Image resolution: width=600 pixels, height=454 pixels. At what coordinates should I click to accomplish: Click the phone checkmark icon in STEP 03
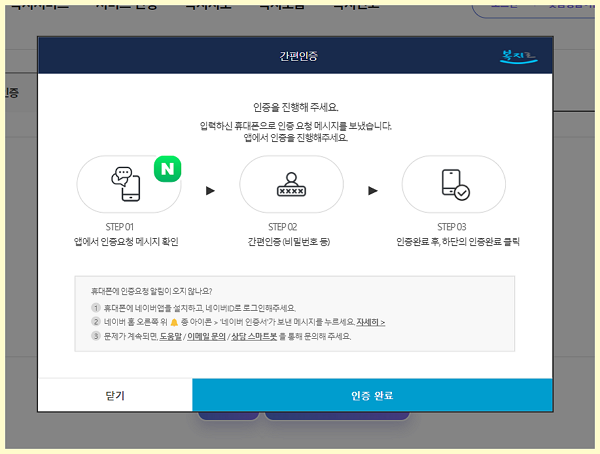[455, 185]
